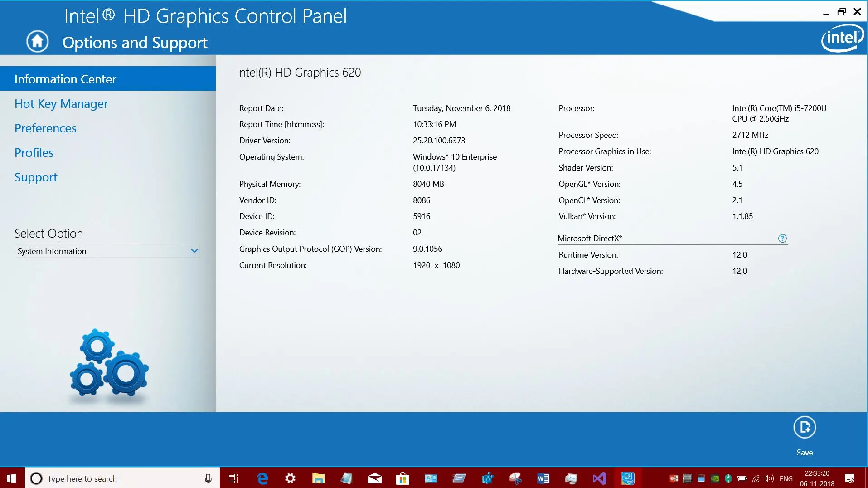Go to the Home screen icon
Image resolution: width=868 pixels, height=488 pixels.
tap(37, 42)
